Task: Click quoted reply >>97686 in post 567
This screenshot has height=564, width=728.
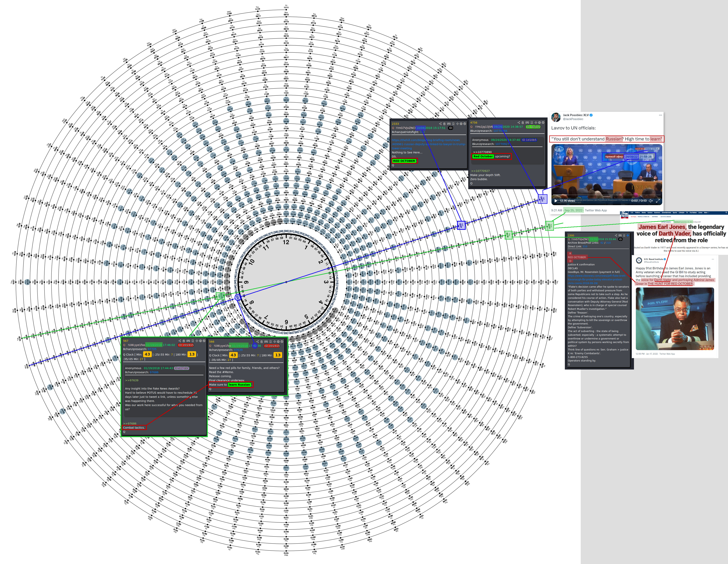Action: [x=130, y=424]
